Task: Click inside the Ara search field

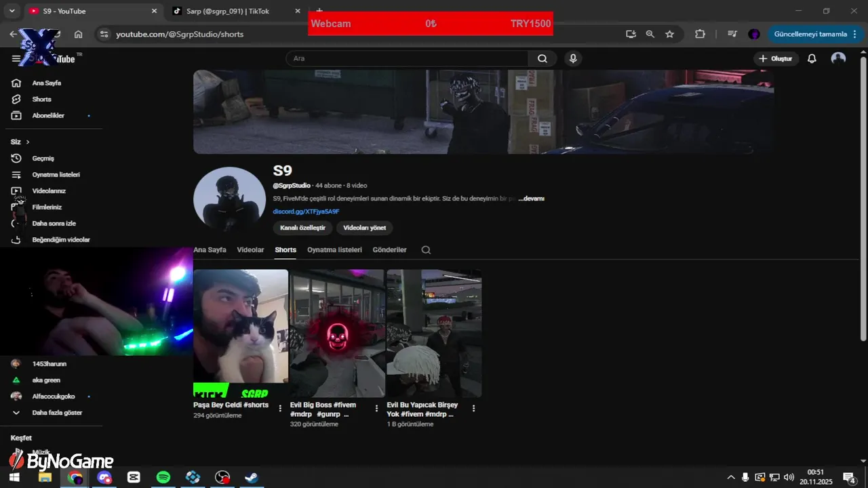Action: pos(407,58)
